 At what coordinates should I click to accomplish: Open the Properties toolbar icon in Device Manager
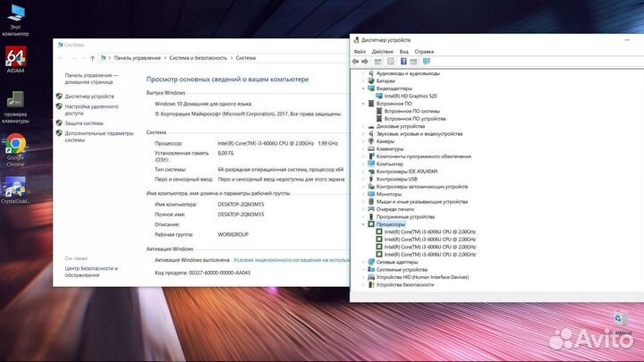tap(391, 62)
